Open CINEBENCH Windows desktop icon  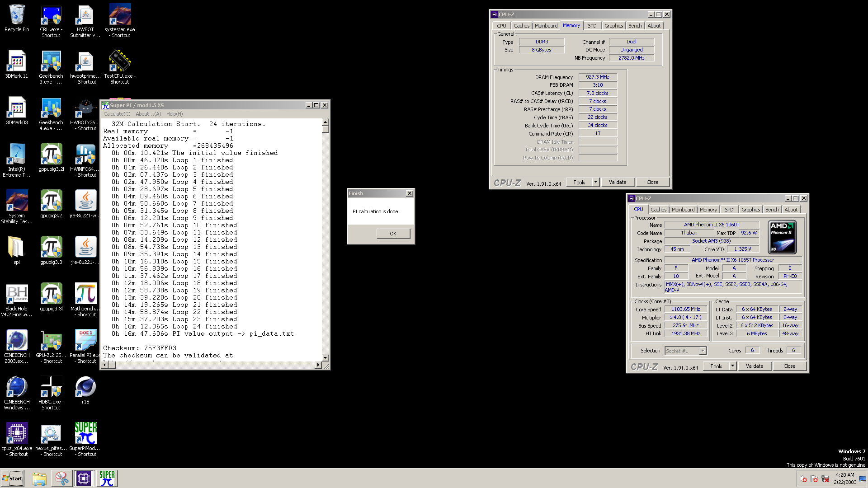17,393
